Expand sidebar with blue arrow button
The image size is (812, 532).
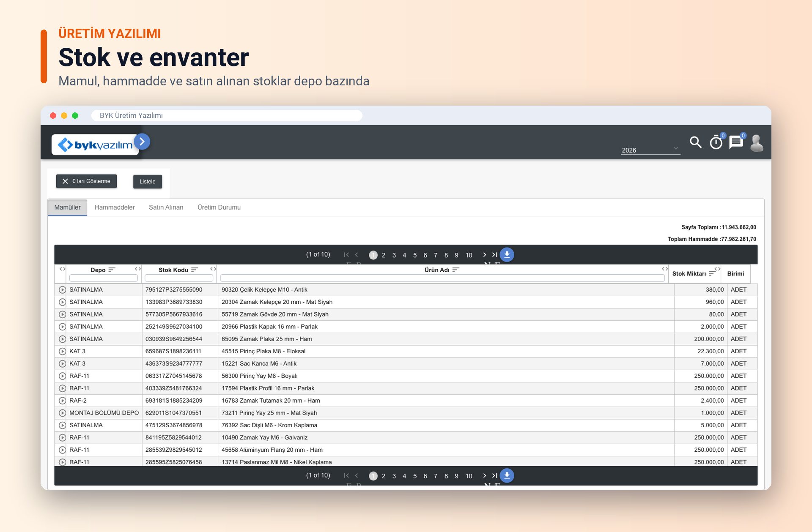point(142,142)
